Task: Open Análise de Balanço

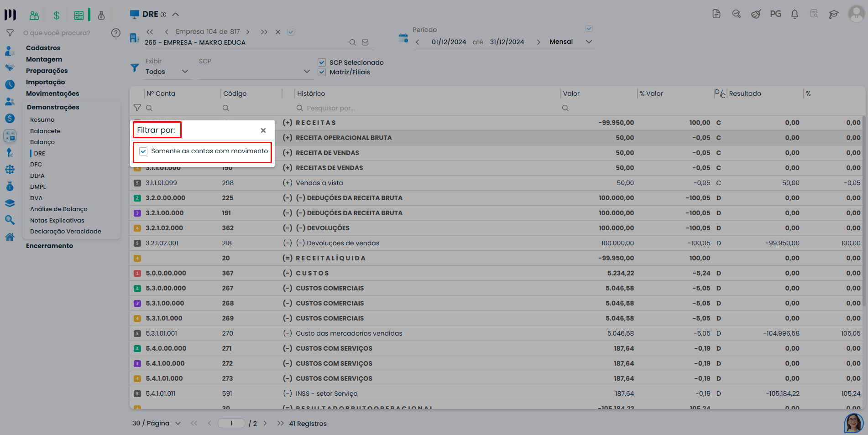Action: [x=59, y=209]
